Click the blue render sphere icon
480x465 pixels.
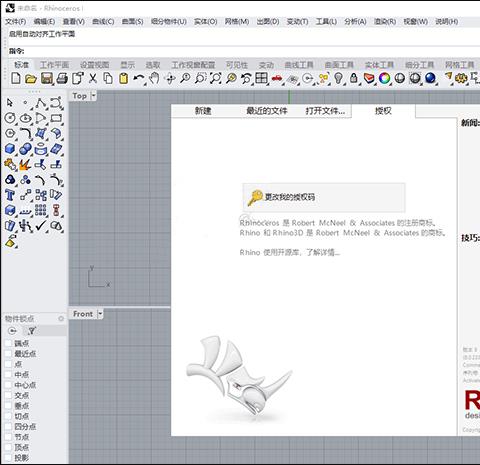point(430,79)
